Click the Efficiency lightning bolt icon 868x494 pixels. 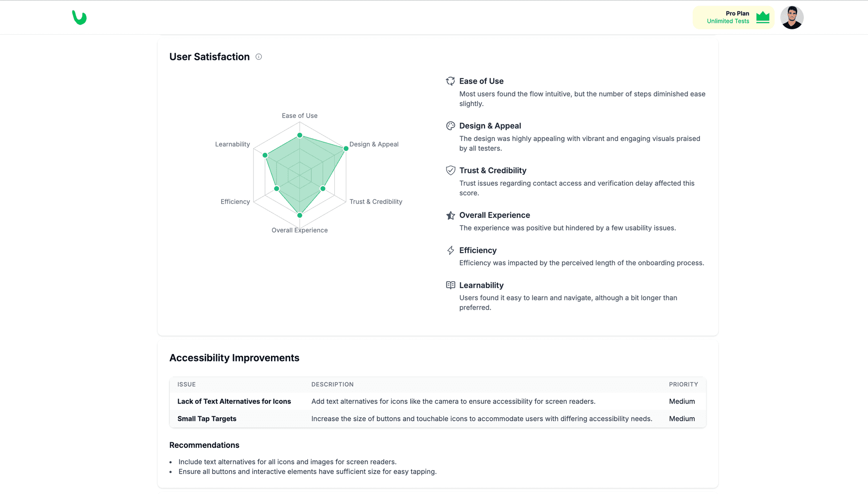click(x=450, y=250)
